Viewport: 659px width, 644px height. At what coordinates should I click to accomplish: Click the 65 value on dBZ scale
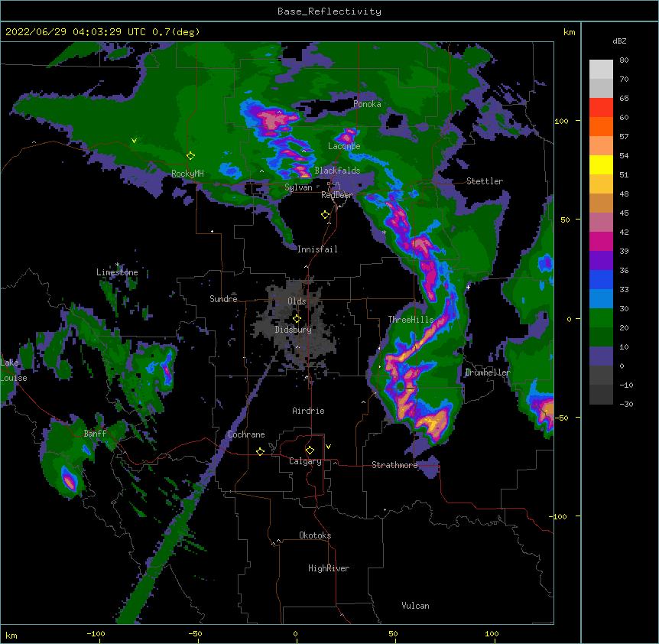(x=624, y=99)
